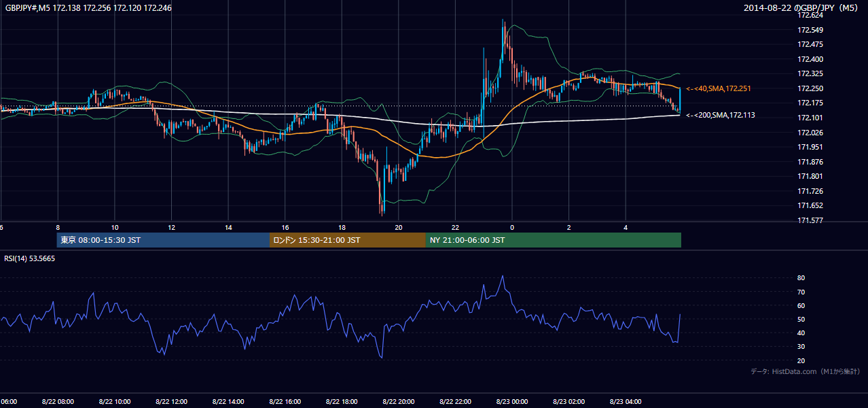Image resolution: width=868 pixels, height=408 pixels.
Task: Click the 8/22 08:00 bottom date label
Action: pos(58,402)
